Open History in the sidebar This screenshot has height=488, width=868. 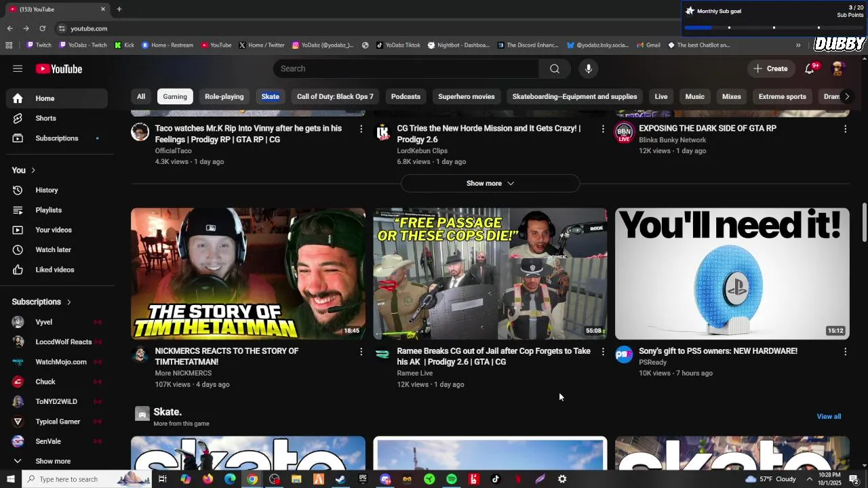coord(57,190)
